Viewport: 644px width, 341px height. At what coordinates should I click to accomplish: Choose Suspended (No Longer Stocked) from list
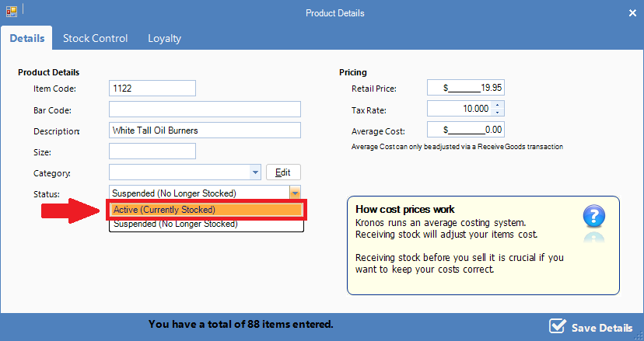[x=205, y=224]
